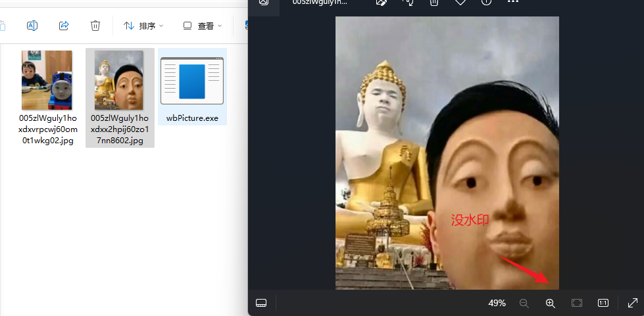Select the Thomas train photo thumbnail
The height and width of the screenshot is (316, 644).
coord(47,80)
